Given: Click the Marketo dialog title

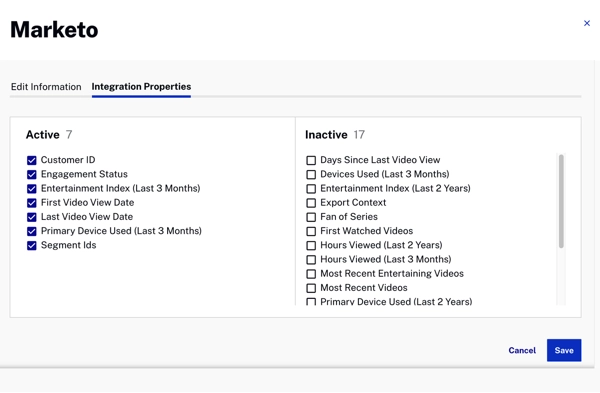Looking at the screenshot, I should point(54,29).
